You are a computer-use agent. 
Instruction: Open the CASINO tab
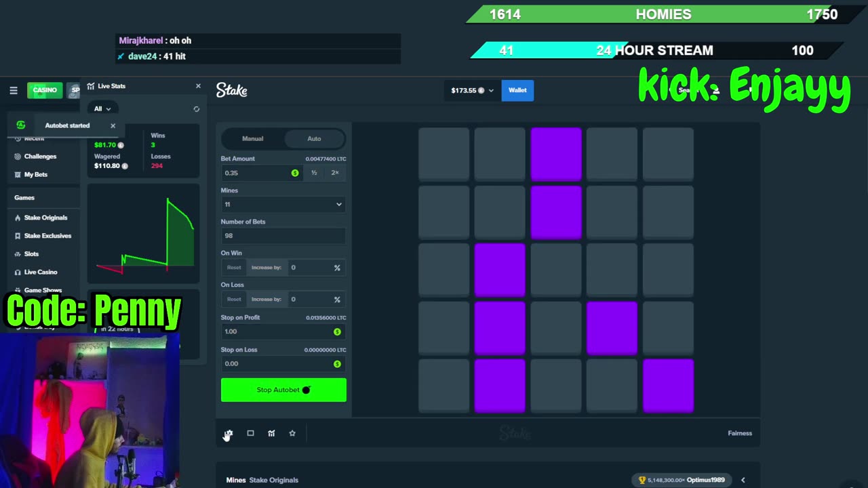(x=45, y=90)
